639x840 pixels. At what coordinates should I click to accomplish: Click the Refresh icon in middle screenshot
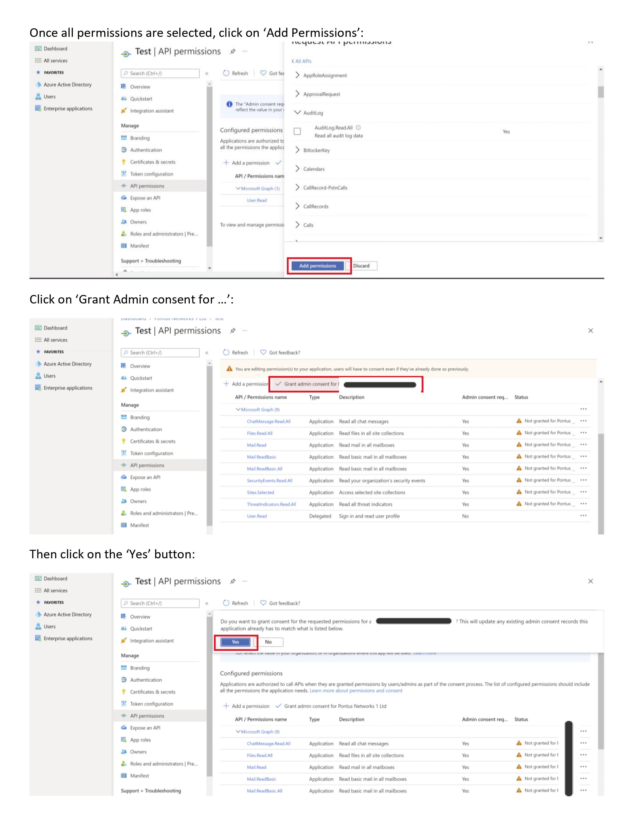click(x=226, y=352)
